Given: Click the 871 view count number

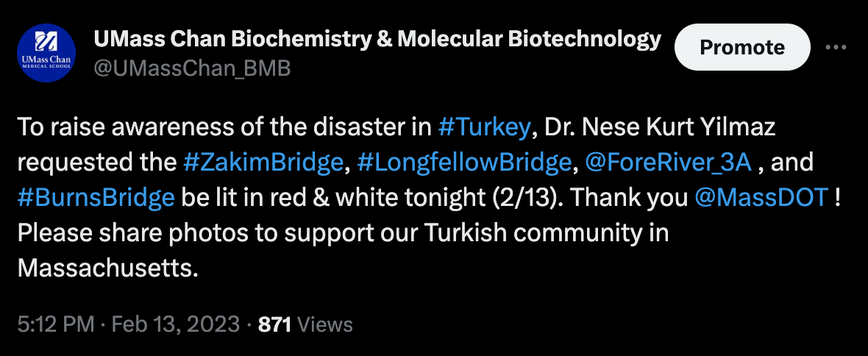Looking at the screenshot, I should coord(275,324).
